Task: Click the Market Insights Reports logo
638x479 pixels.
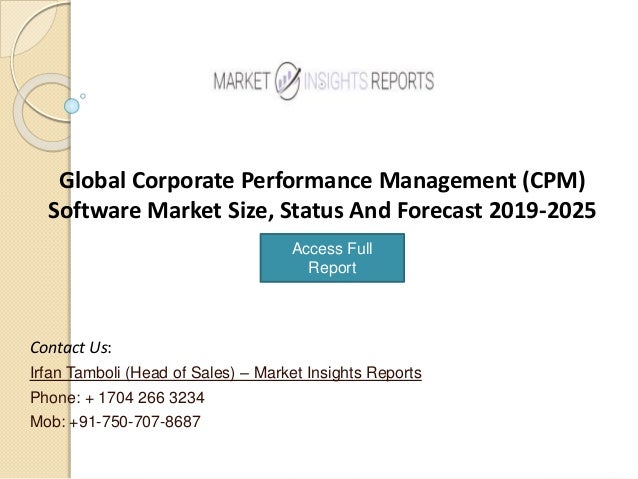Action: coord(324,81)
